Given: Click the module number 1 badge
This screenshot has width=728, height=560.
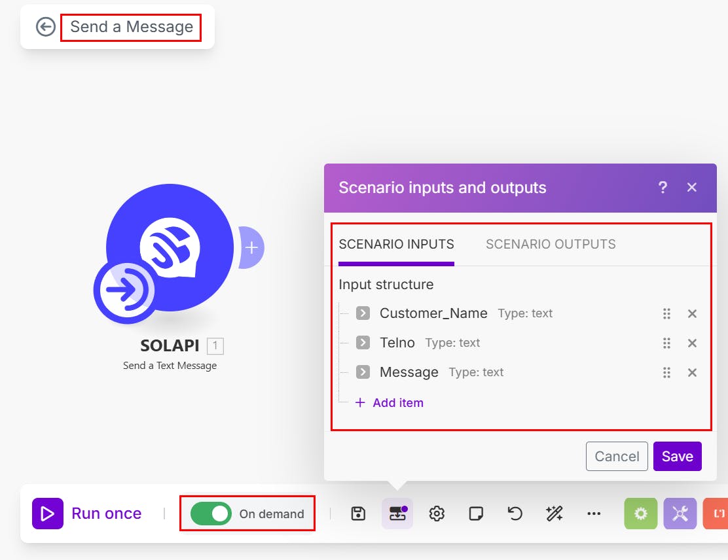Looking at the screenshot, I should [x=215, y=345].
